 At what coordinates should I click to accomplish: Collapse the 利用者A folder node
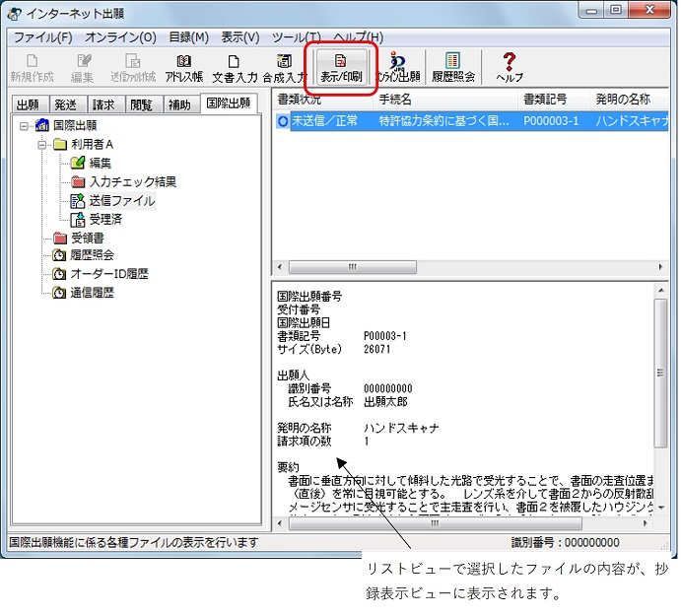42,144
